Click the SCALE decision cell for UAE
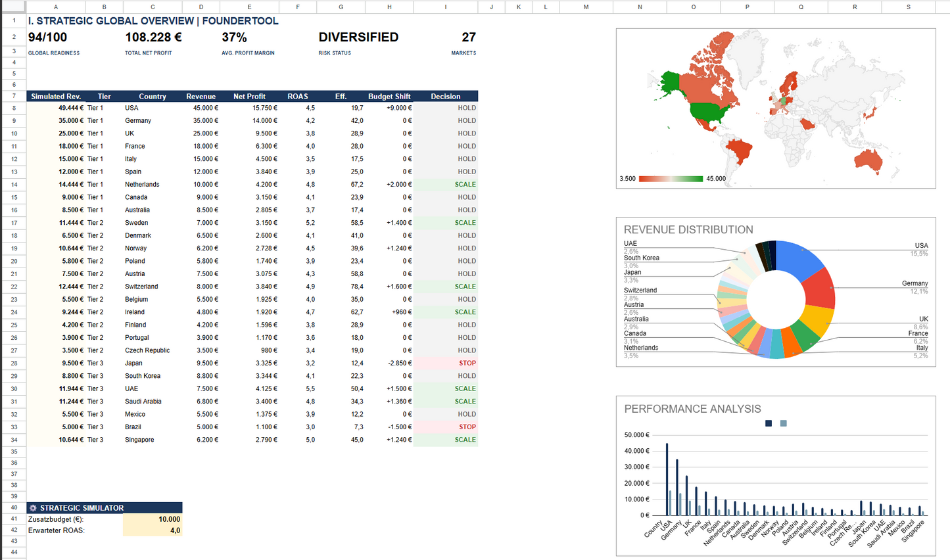Image resolution: width=950 pixels, height=560 pixels. tap(445, 388)
